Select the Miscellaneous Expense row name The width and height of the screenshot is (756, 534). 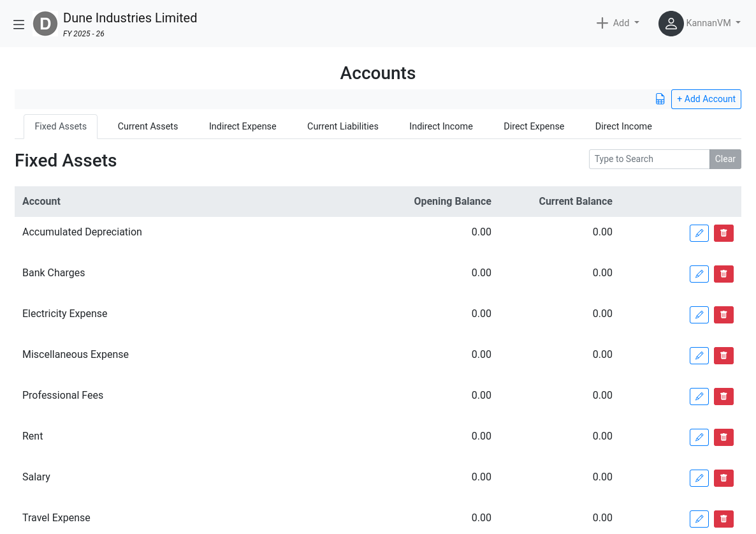pos(75,355)
